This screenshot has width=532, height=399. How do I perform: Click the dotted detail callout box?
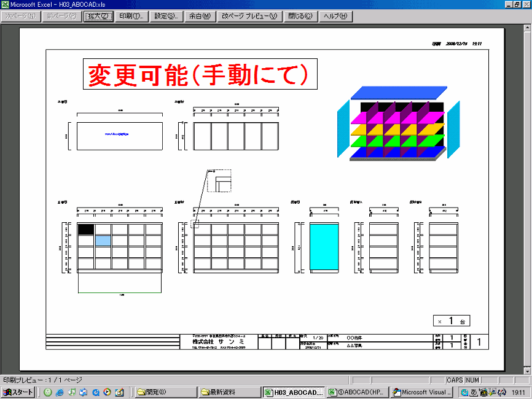coord(219,180)
